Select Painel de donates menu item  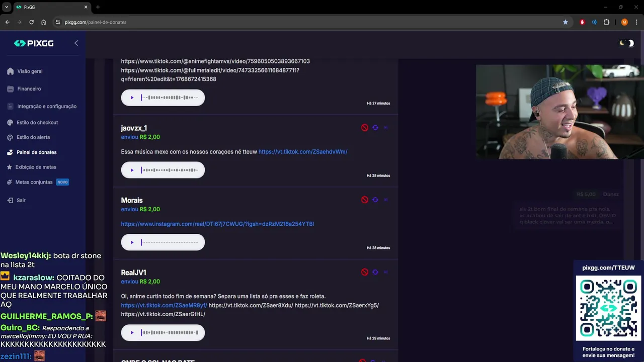(x=36, y=152)
